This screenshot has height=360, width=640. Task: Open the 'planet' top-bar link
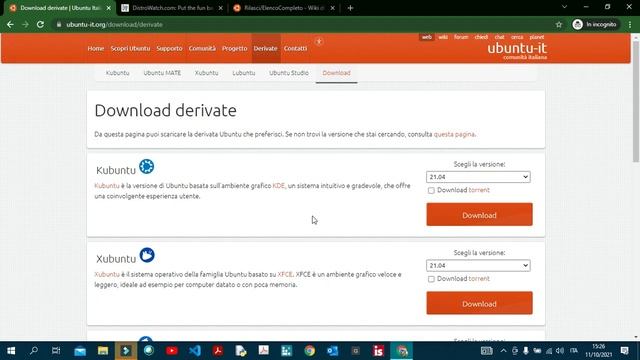coord(537,37)
